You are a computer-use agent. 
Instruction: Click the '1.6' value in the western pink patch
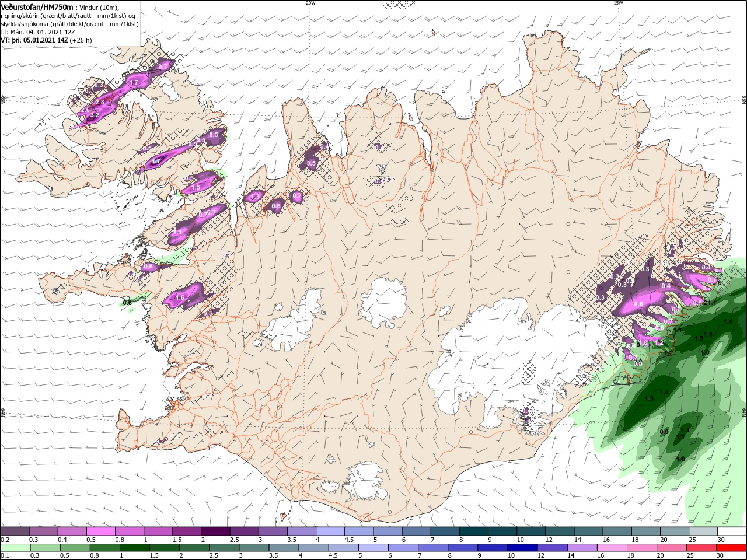point(180,298)
